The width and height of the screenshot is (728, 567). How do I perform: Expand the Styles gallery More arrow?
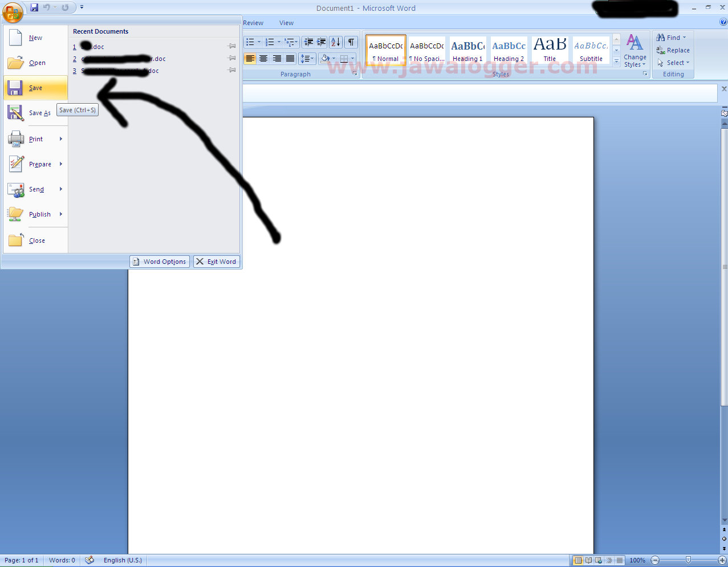click(616, 61)
